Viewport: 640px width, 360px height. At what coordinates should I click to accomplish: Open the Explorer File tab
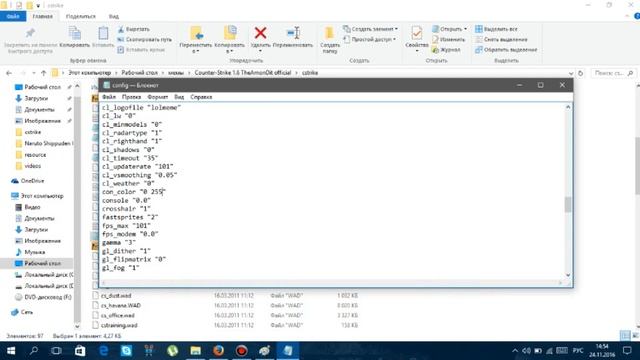click(13, 16)
